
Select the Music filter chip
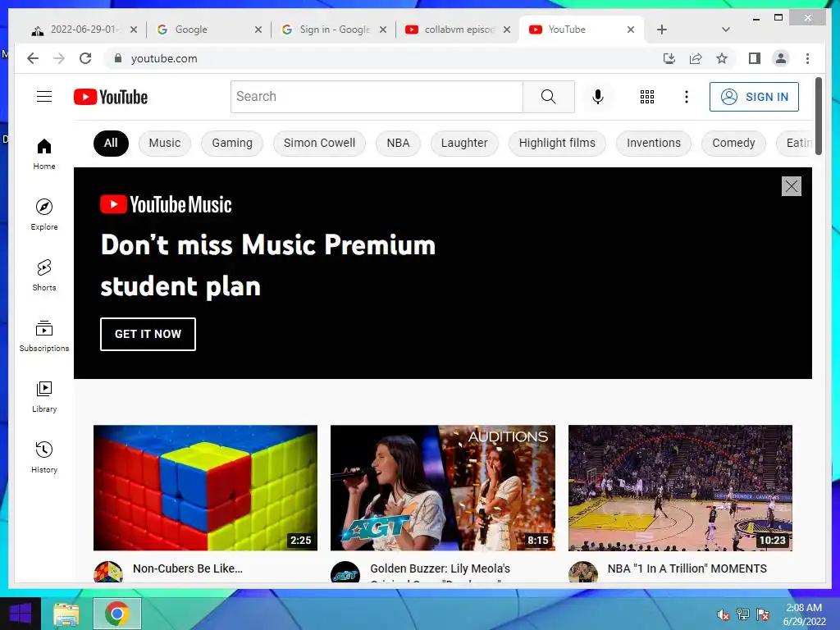click(164, 143)
